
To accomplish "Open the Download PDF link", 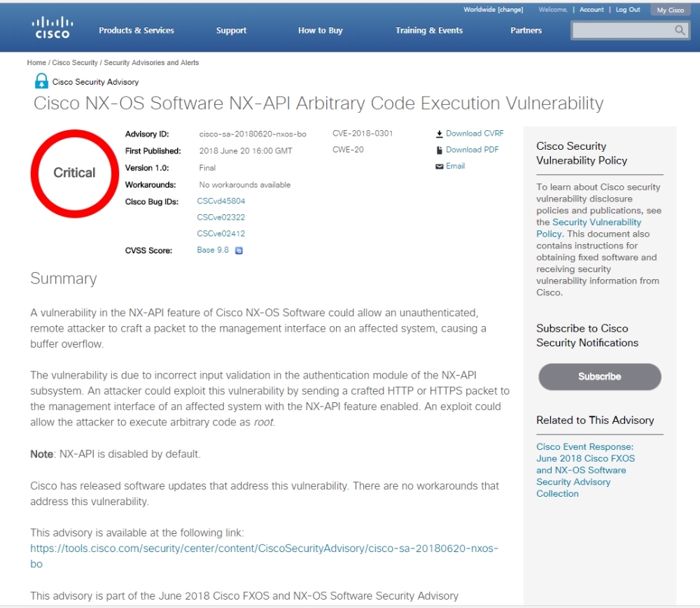I will [x=472, y=150].
